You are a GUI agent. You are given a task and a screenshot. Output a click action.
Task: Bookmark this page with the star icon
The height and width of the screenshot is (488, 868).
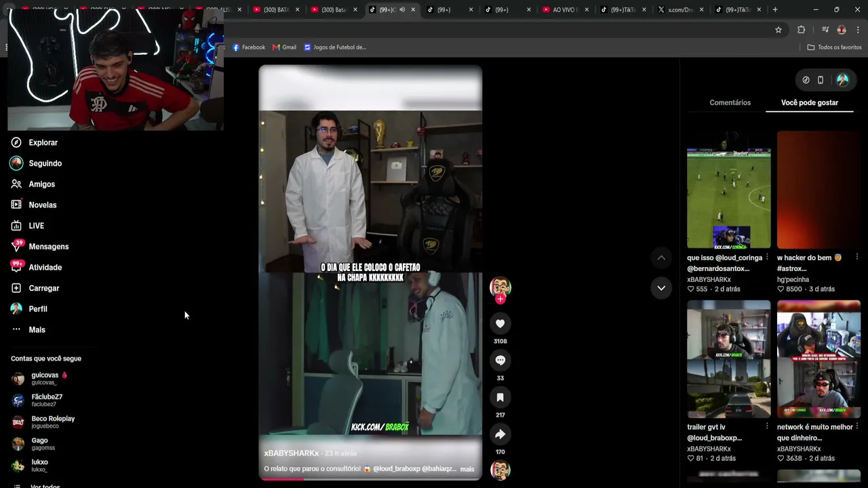778,30
